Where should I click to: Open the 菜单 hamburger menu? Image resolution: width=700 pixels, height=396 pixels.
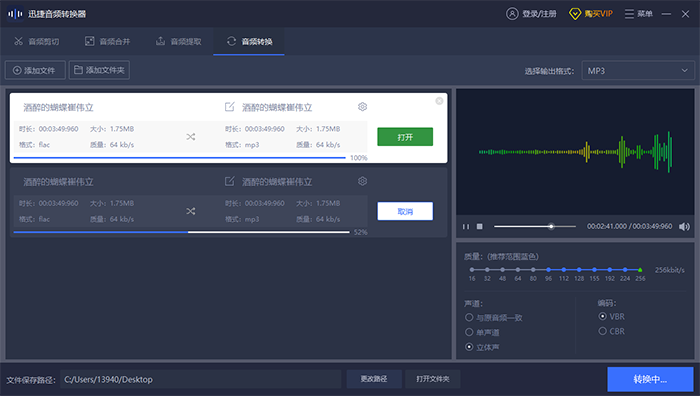pyautogui.click(x=638, y=14)
